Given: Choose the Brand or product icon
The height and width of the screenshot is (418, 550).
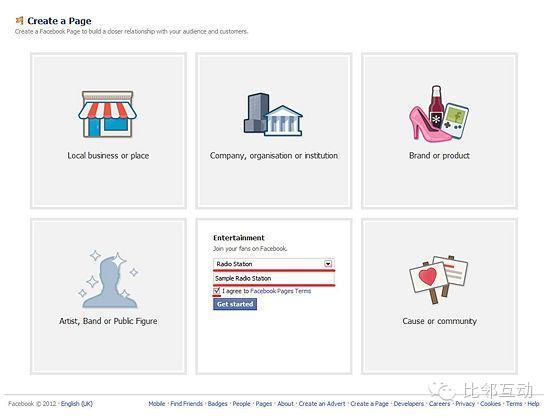Looking at the screenshot, I should point(439,113).
